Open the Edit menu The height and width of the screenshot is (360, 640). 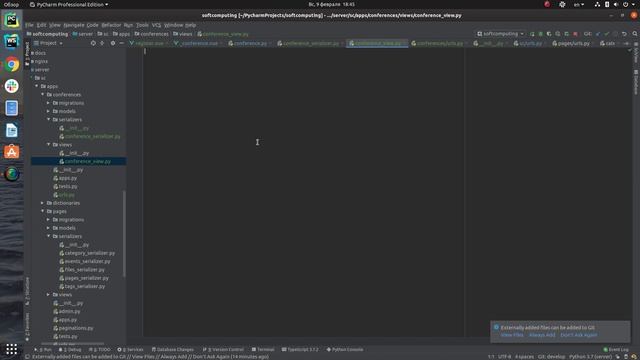pyautogui.click(x=41, y=25)
